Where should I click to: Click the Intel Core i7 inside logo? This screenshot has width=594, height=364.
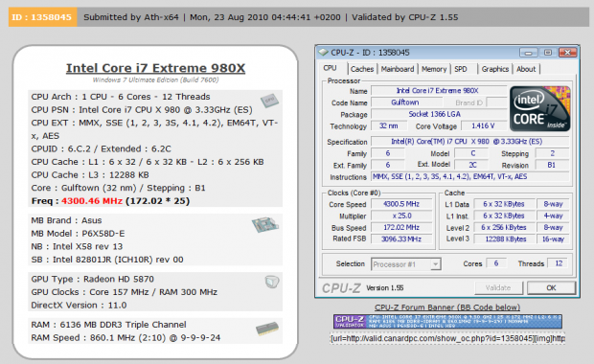(540, 108)
